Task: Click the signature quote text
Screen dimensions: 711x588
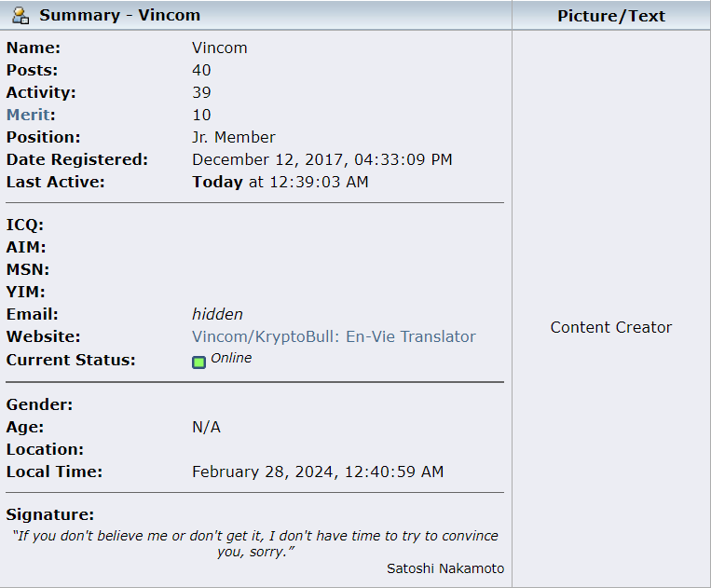Action: [255, 544]
